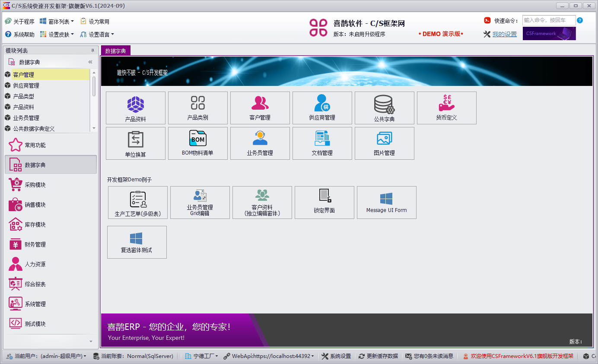Select 库存模块 in the sidebar
This screenshot has height=364, width=598.
click(51, 225)
